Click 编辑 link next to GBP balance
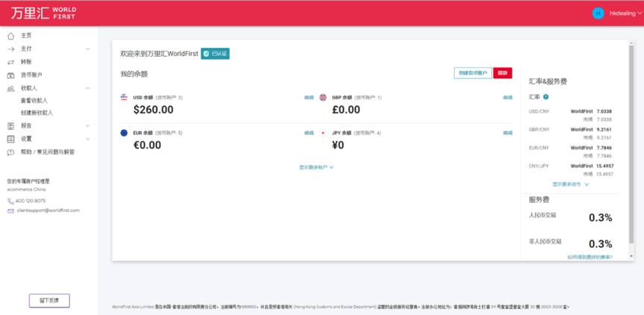 [x=508, y=98]
